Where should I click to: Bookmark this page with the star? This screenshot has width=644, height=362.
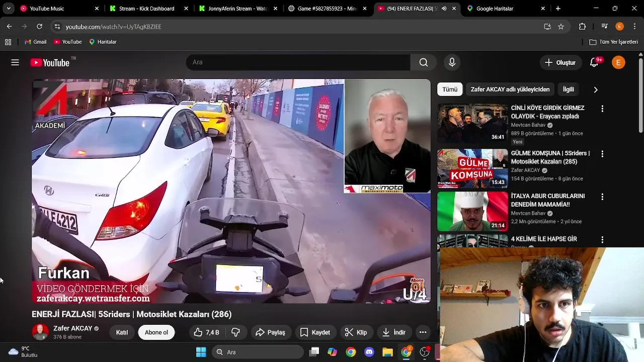click(561, 27)
